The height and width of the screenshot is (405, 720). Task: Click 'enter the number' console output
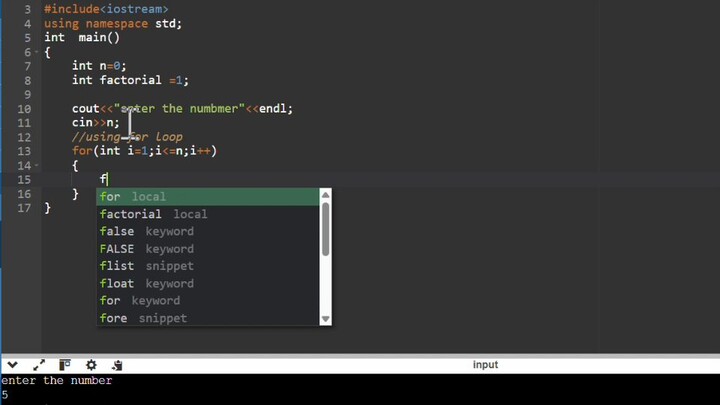tap(56, 380)
